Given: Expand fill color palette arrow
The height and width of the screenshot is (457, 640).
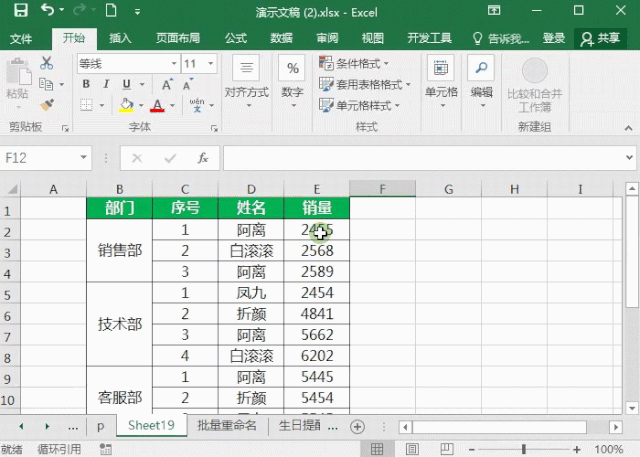Looking at the screenshot, I should tap(141, 106).
